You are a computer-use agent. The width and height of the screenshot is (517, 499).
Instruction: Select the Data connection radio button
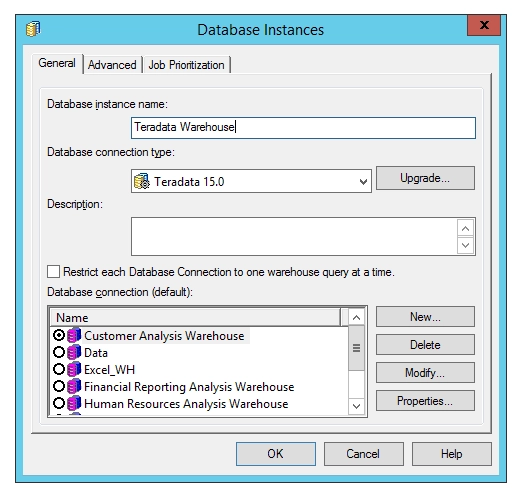[x=59, y=352]
